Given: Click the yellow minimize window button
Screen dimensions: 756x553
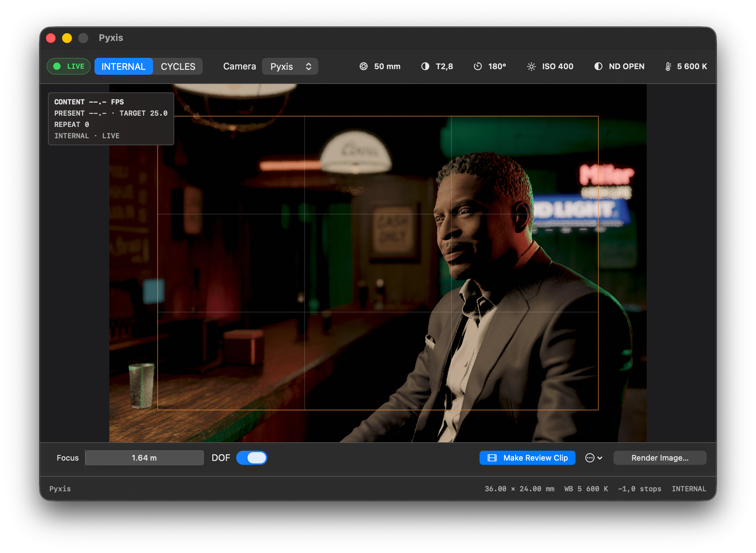Looking at the screenshot, I should click(x=67, y=38).
